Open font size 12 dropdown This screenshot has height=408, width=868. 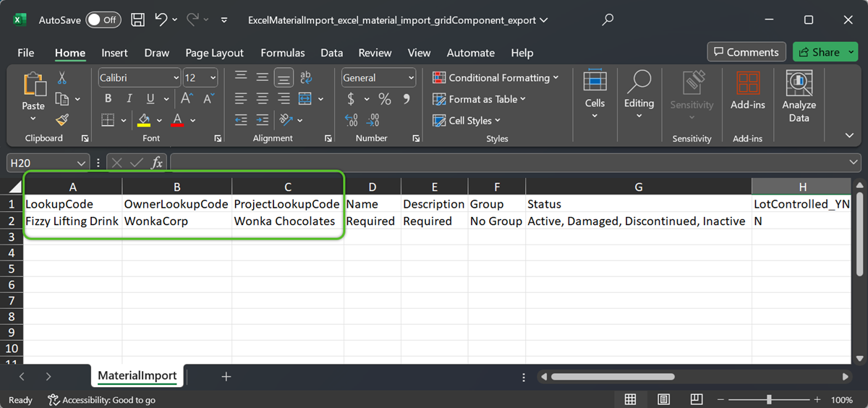(x=213, y=77)
